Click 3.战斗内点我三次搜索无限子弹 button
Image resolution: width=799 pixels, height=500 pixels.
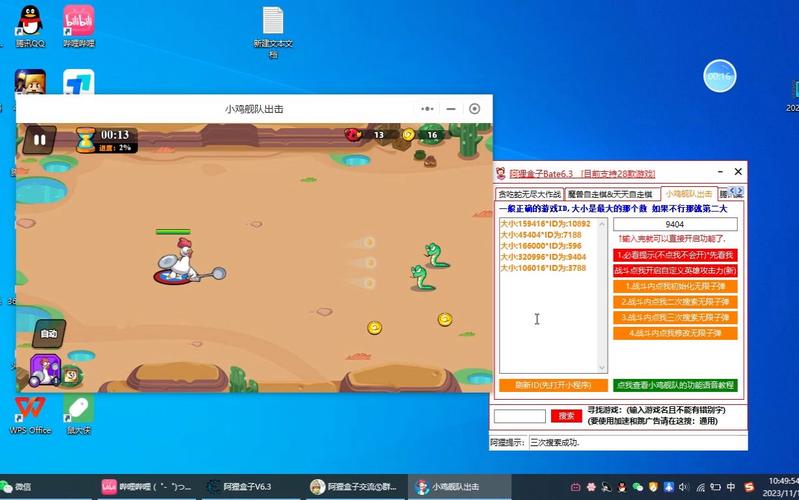click(675, 318)
